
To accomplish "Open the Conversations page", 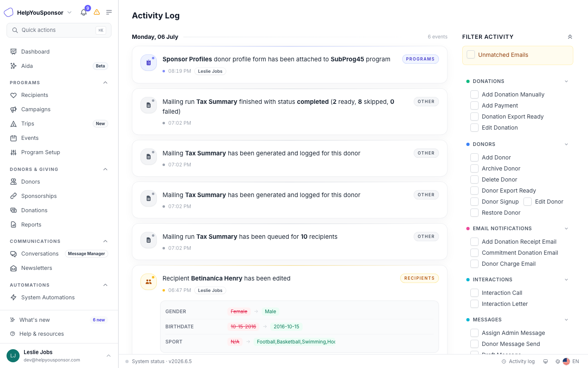I will [x=40, y=254].
